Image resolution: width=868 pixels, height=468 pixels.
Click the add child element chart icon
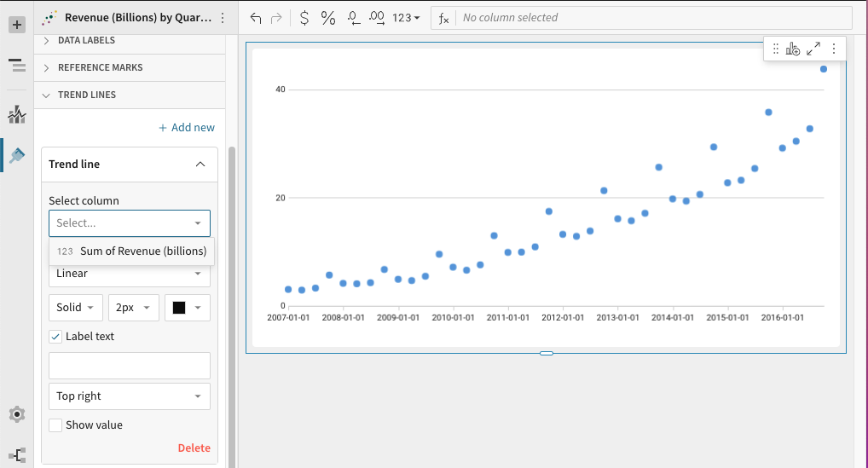pos(793,49)
